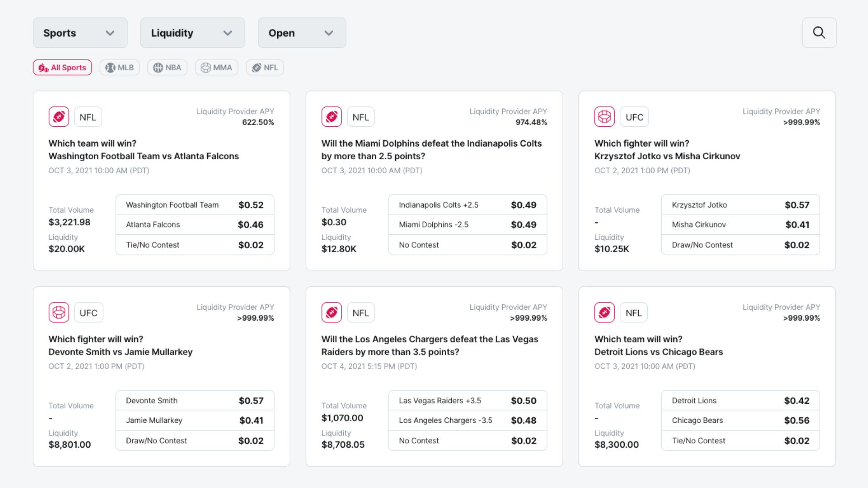Click UFC tag on Jotko vs Cirkunov card
This screenshot has width=868, height=488.
[x=634, y=117]
